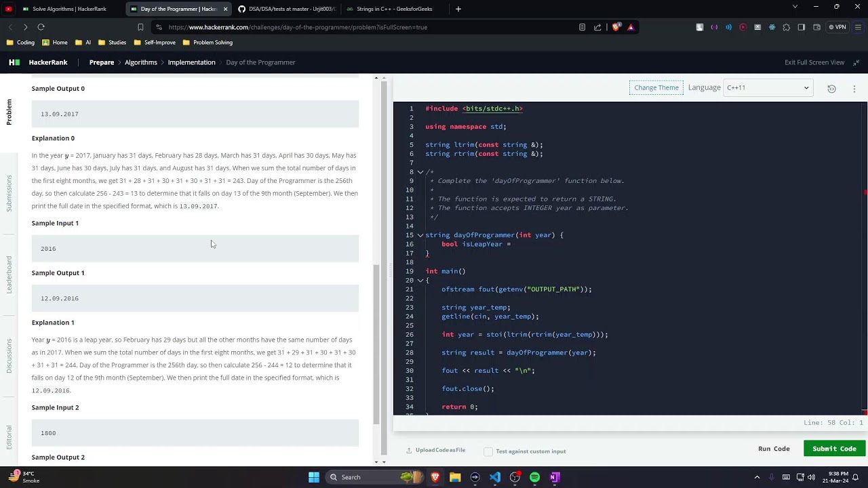This screenshot has width=868, height=488.
Task: Open the Prepare breadcrumb
Action: tap(102, 62)
